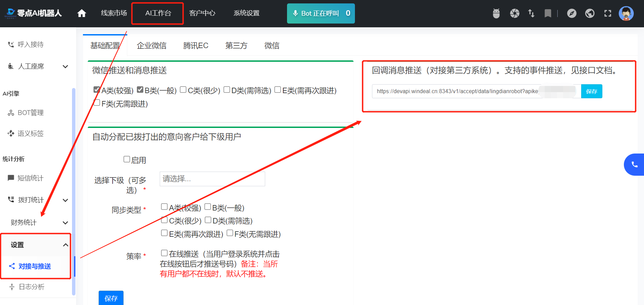Click 保存 next to the callback URL
This screenshot has width=644, height=305.
[x=591, y=91]
